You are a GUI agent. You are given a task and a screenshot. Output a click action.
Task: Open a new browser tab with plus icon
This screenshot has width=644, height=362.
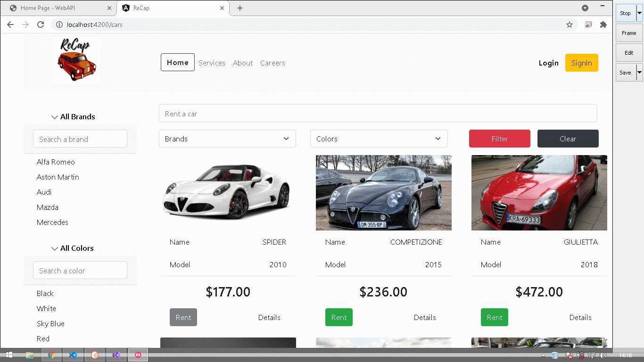[240, 8]
